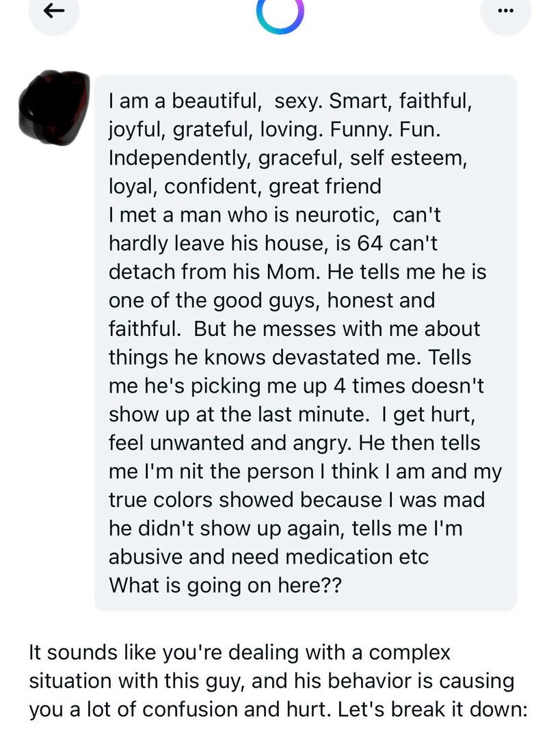The width and height of the screenshot is (560, 747).
Task: Click the words 'Independently, graceful, self esteem'
Action: coord(287,158)
